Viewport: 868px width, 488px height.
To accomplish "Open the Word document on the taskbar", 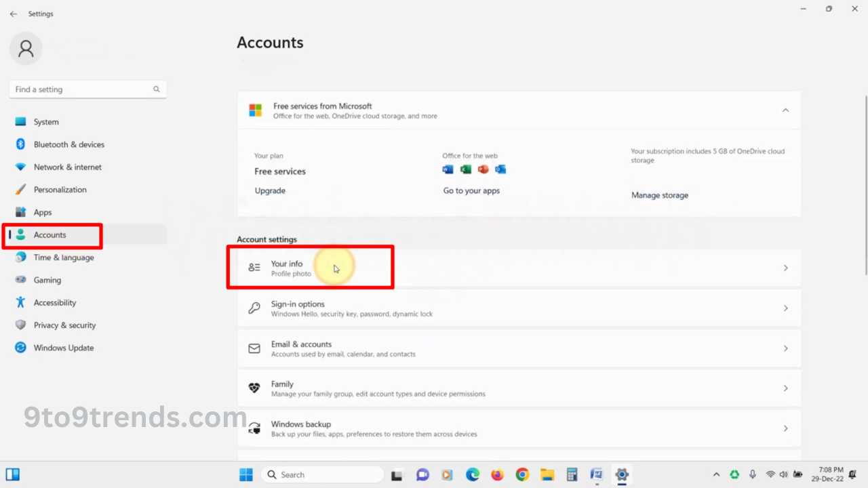I will pos(597,475).
